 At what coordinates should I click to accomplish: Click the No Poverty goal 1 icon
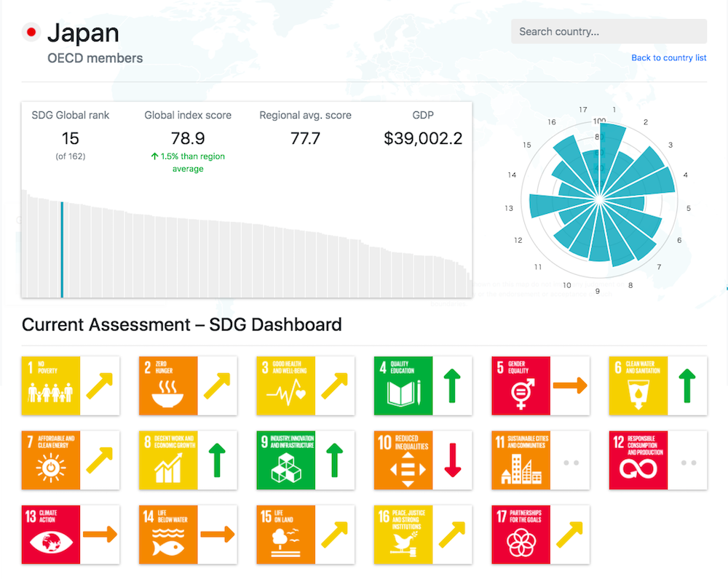(x=50, y=386)
